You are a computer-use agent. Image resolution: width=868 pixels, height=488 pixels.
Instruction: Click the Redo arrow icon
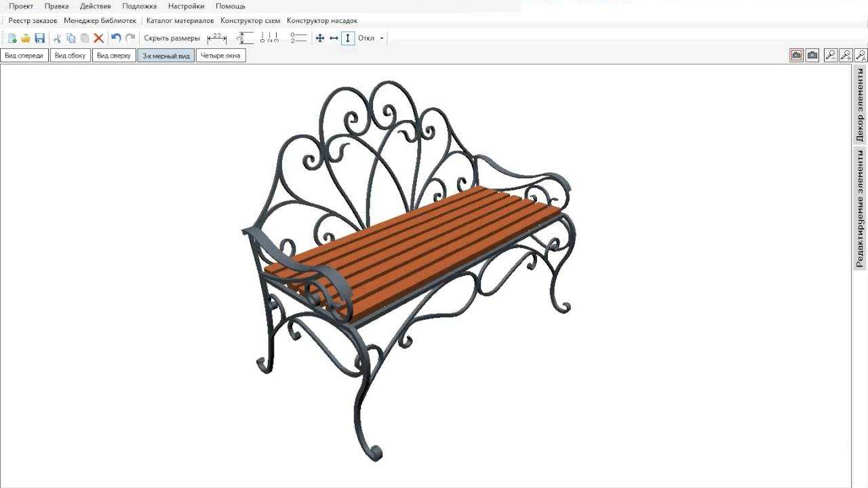130,39
